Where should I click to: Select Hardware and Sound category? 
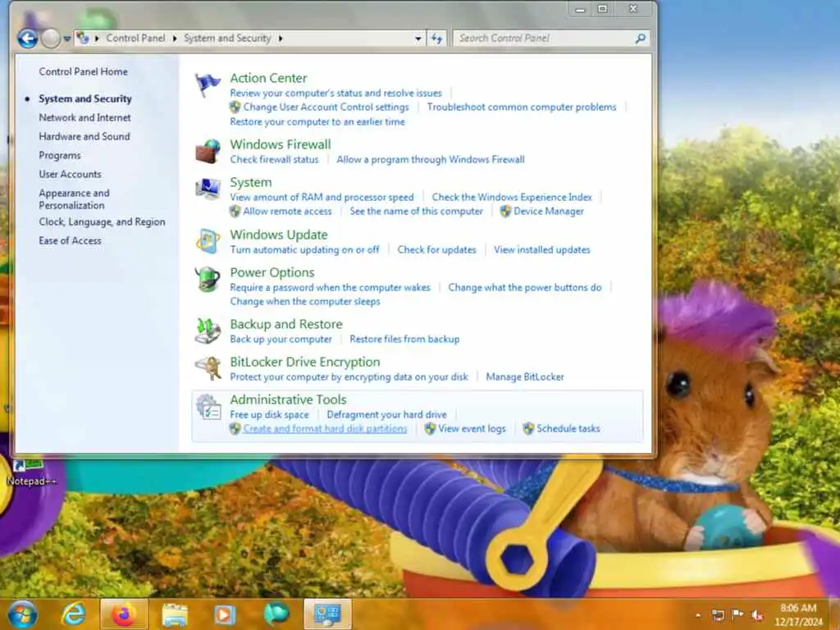click(x=84, y=137)
